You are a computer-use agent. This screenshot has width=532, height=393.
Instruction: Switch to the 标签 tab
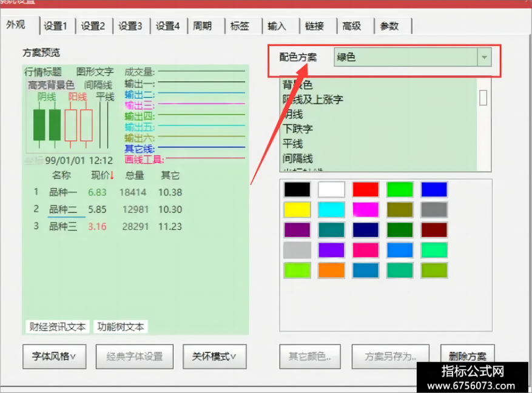pos(240,26)
